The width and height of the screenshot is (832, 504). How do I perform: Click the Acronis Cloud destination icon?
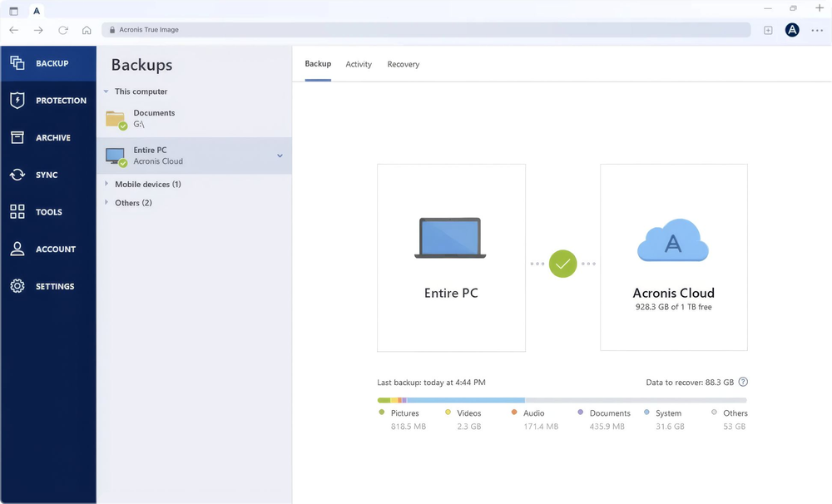click(673, 240)
